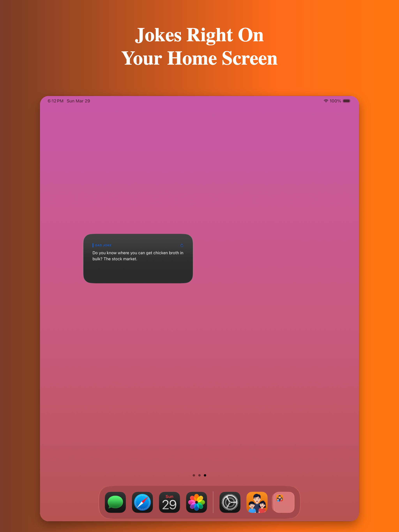This screenshot has width=399, height=532.
Task: Open the Calendar app showing Sun 29
Action: pos(169,502)
